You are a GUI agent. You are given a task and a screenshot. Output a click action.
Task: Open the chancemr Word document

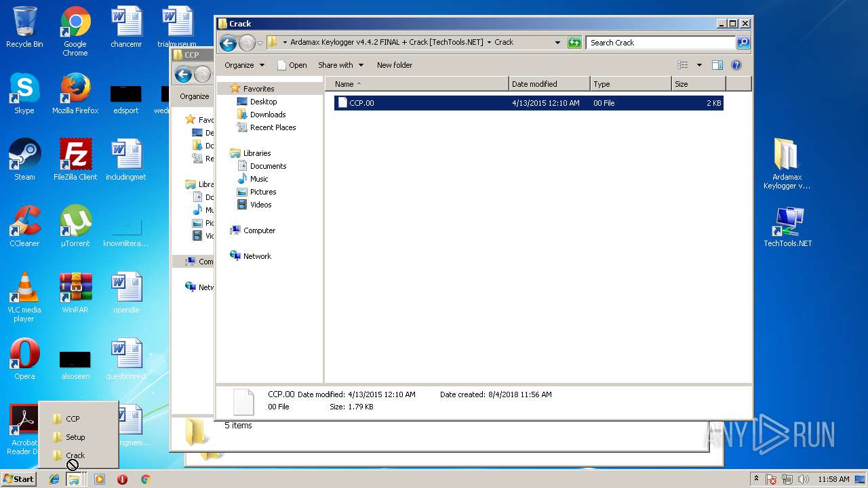pos(126,27)
